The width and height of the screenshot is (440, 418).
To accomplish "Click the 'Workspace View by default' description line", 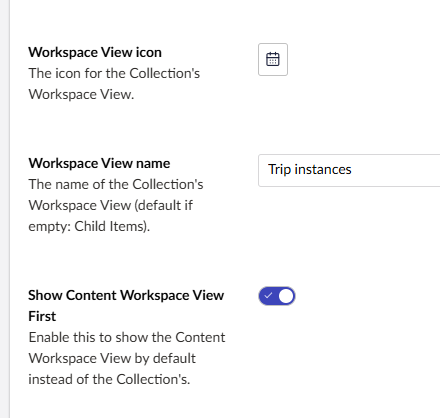I will coord(112,358).
